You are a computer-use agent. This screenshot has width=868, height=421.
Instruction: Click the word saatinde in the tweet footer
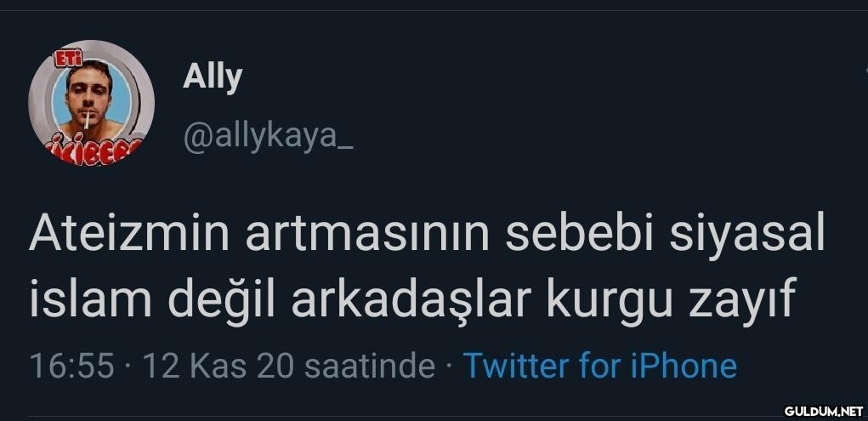point(371,367)
